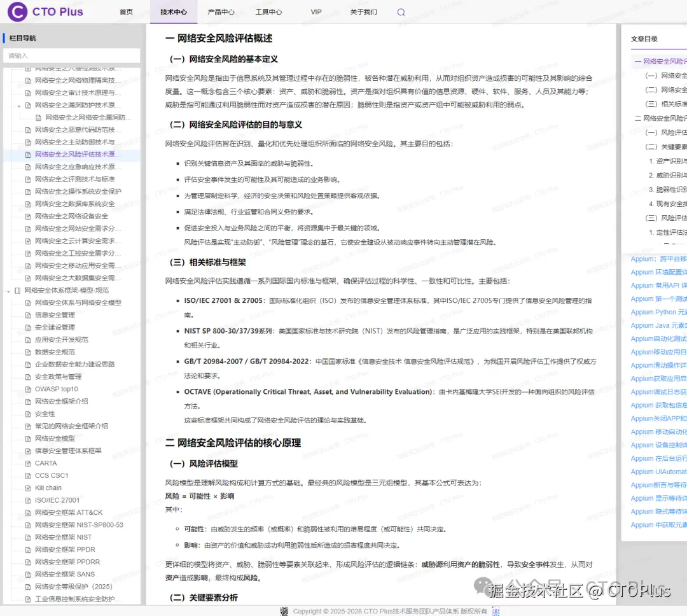This screenshot has height=616, width=687.
Task: Jump to TOC entry 1. 资产识别
Action: [668, 162]
